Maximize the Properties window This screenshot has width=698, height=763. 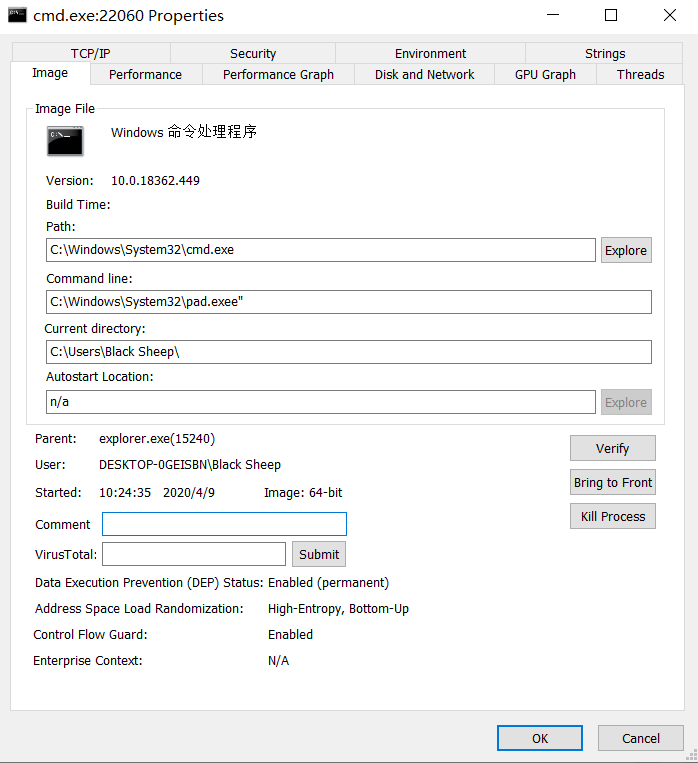[611, 15]
